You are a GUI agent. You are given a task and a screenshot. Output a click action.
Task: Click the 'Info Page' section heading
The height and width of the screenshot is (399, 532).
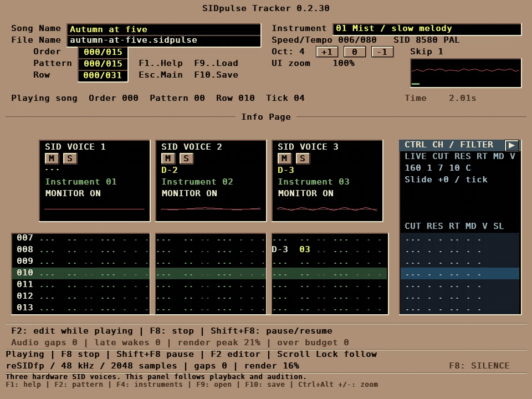click(x=266, y=117)
